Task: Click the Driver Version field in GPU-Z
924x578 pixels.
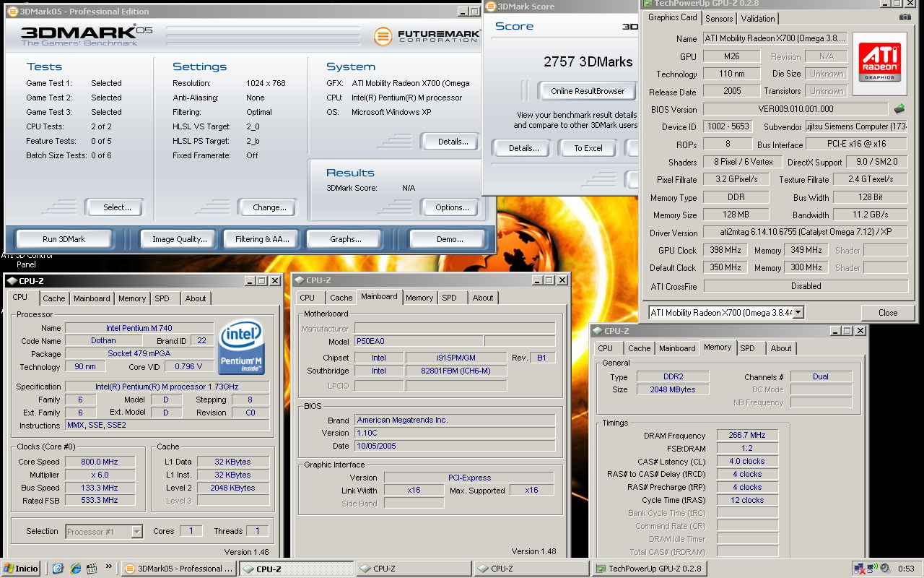Action: click(805, 233)
